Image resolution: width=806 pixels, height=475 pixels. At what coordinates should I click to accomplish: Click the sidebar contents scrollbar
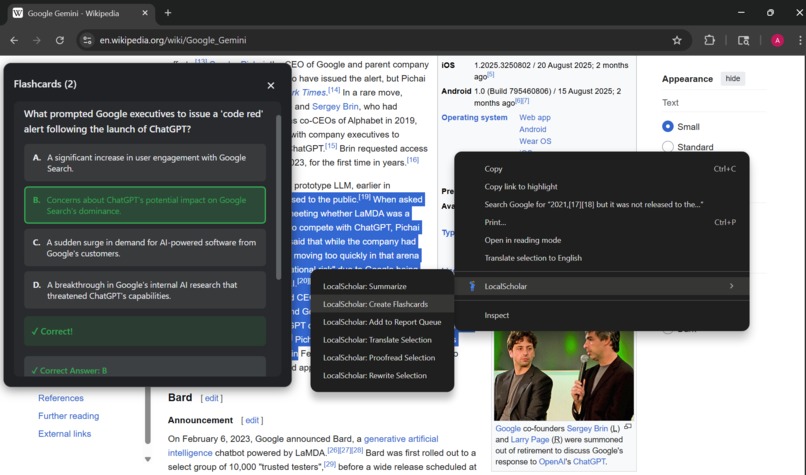point(148,415)
